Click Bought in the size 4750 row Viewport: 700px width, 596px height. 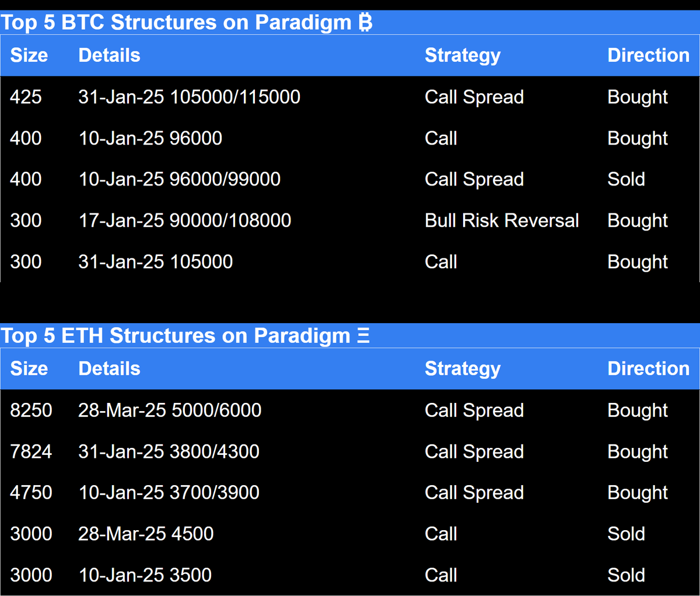click(x=638, y=493)
